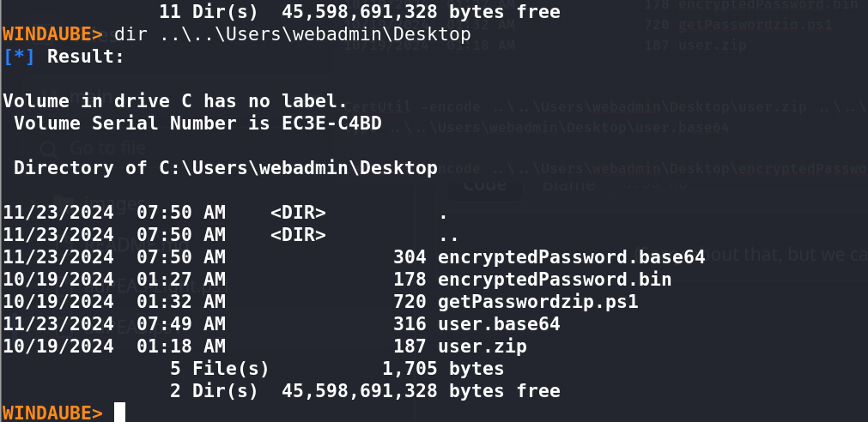Click the 5 File(s) count text

[x=219, y=369]
